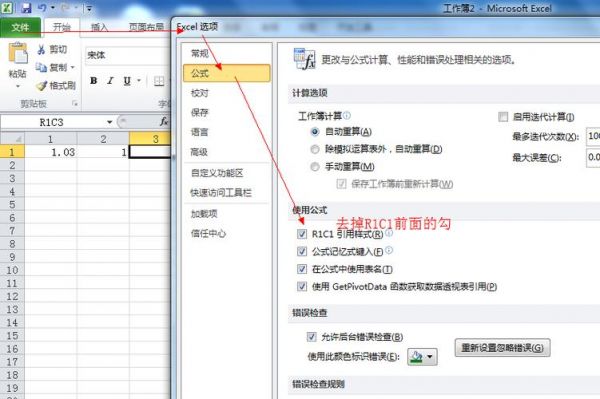The width and height of the screenshot is (600, 399).
Task: Open the Paste (粘贴) dropdown arrow
Action: [18, 87]
